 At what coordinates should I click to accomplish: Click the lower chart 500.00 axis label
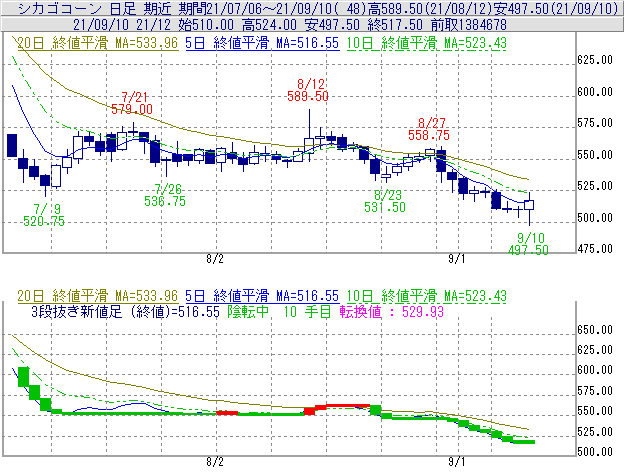pyautogui.click(x=595, y=452)
